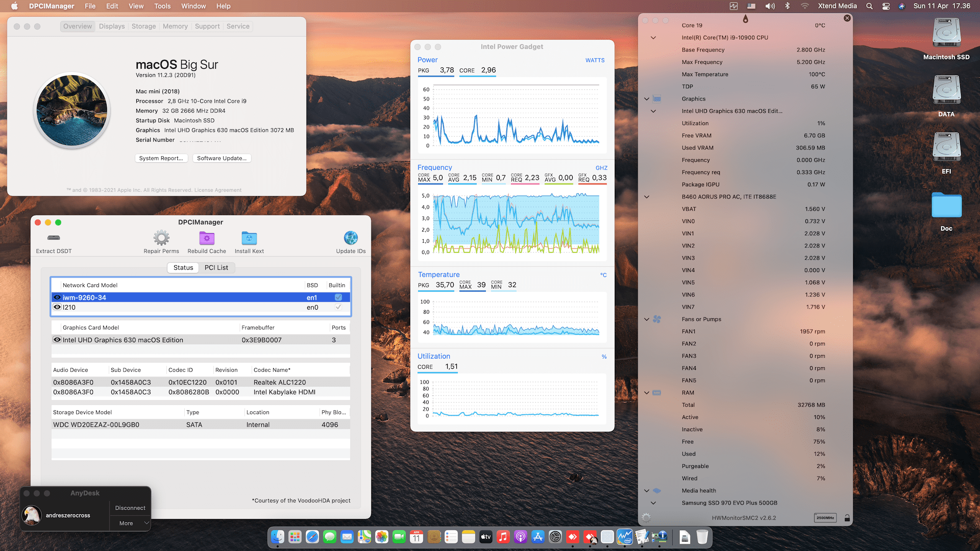The width and height of the screenshot is (980, 551).
Task: Open Podcasts from the Dock
Action: [521, 537]
